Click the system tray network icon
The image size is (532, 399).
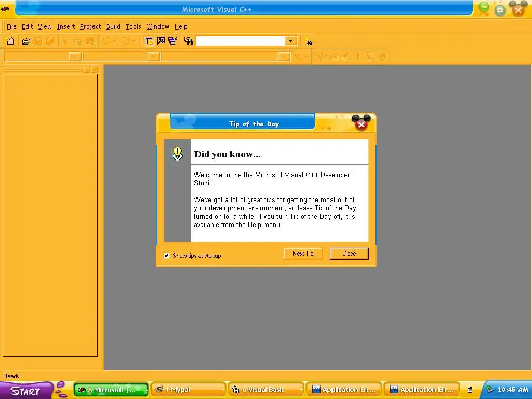(x=489, y=390)
